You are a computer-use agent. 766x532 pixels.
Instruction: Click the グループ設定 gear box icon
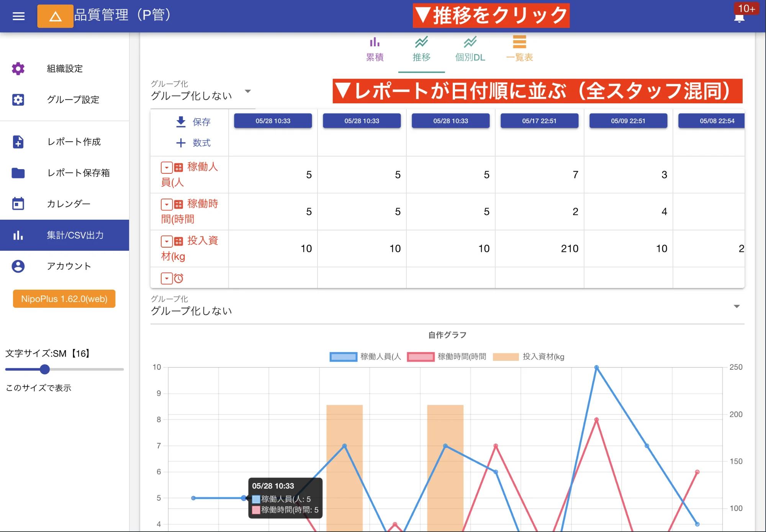click(x=18, y=100)
